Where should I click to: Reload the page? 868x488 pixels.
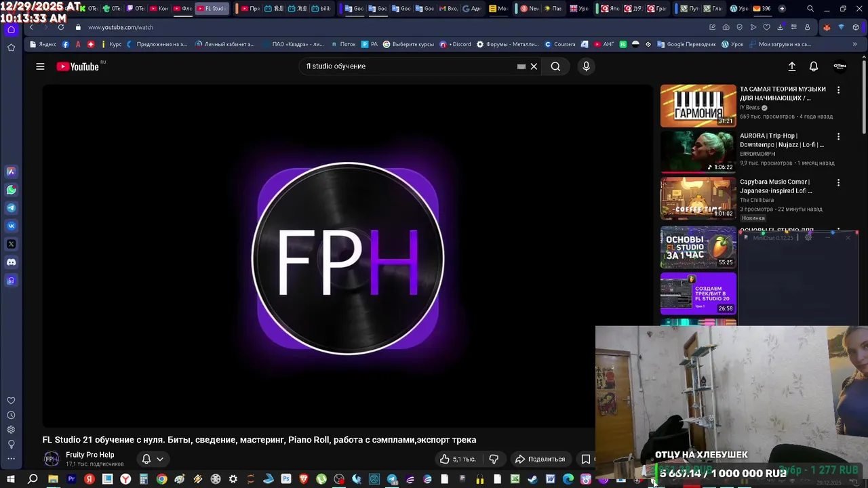pos(61,27)
